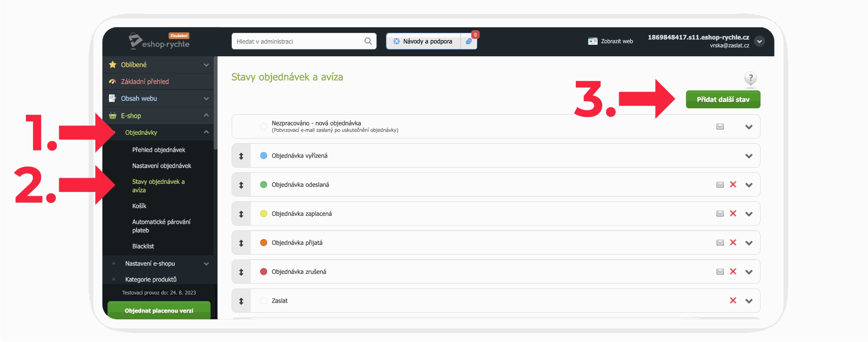Click the search magnifier icon

[368, 41]
